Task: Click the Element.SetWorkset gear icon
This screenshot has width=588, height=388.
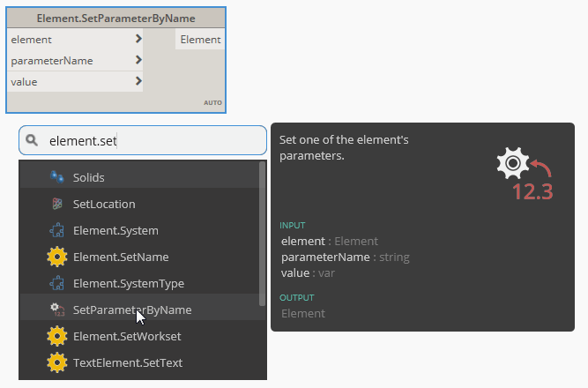Action: point(57,336)
